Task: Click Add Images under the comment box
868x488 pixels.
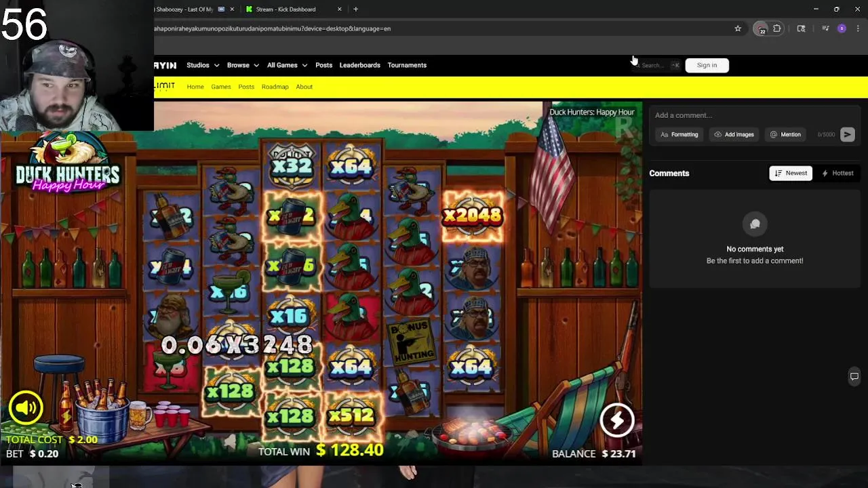Action: tap(734, 134)
